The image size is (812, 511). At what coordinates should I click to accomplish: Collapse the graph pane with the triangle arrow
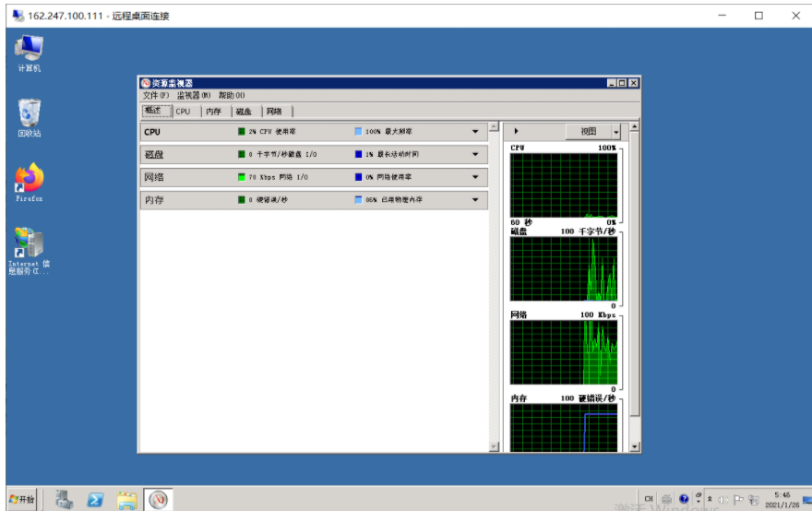coord(516,132)
